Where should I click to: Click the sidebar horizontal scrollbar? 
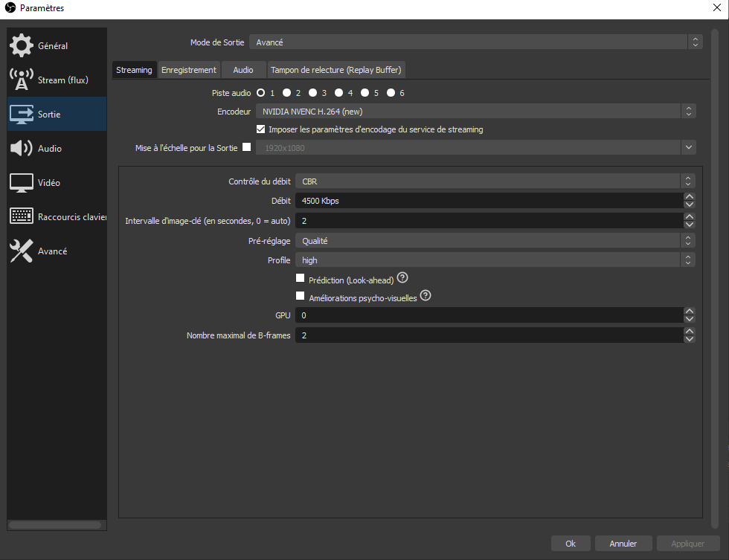[x=55, y=525]
